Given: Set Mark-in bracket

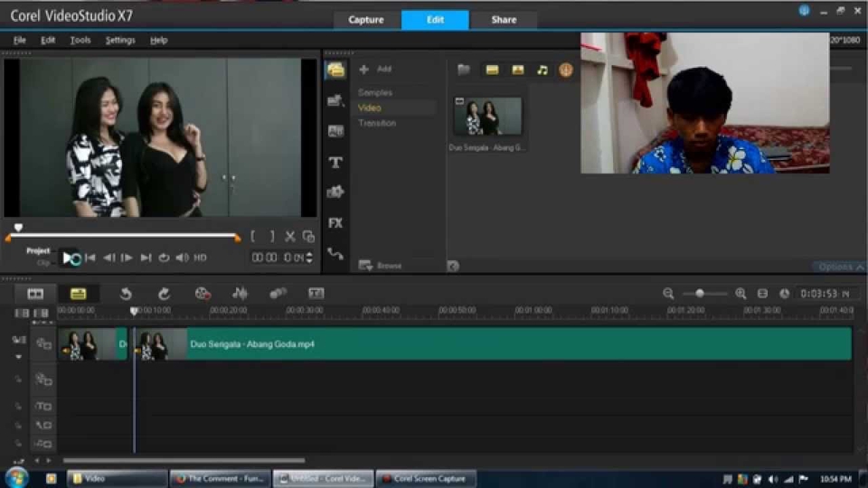Looking at the screenshot, I should tap(253, 237).
